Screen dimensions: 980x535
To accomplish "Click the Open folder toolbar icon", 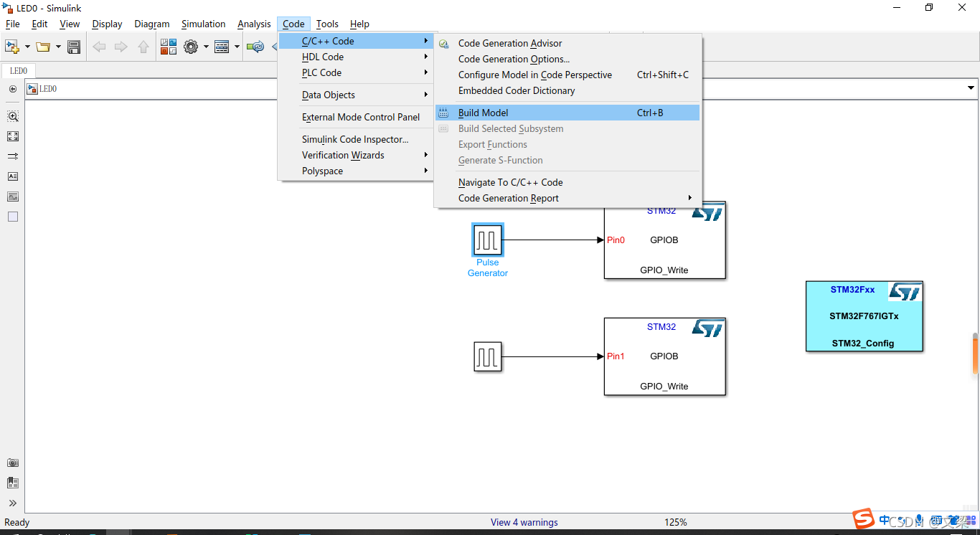I will [x=43, y=47].
